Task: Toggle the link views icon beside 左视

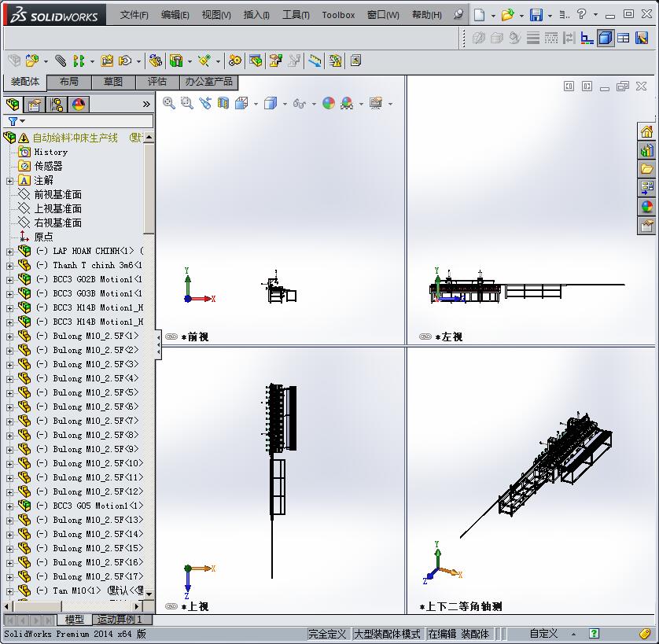Action: click(x=425, y=337)
